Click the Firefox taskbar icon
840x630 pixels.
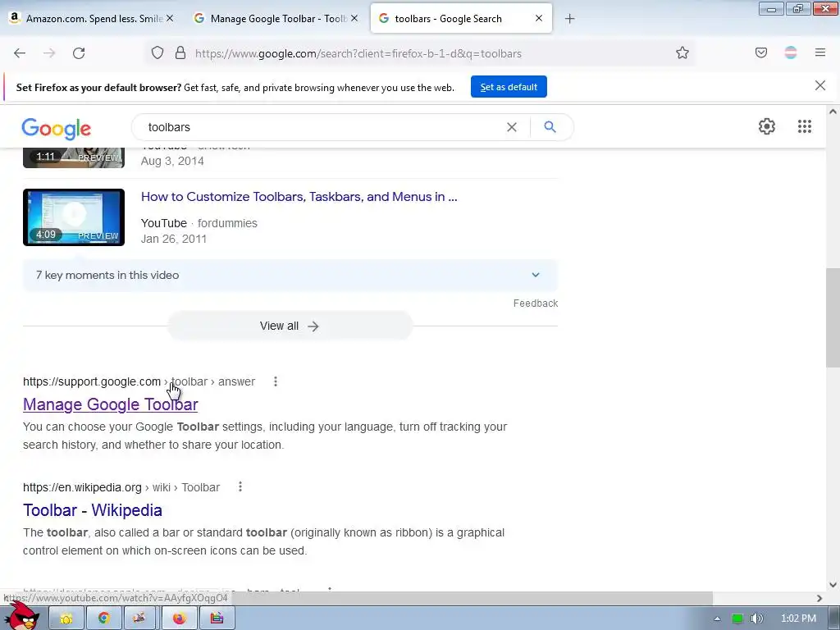point(179,619)
